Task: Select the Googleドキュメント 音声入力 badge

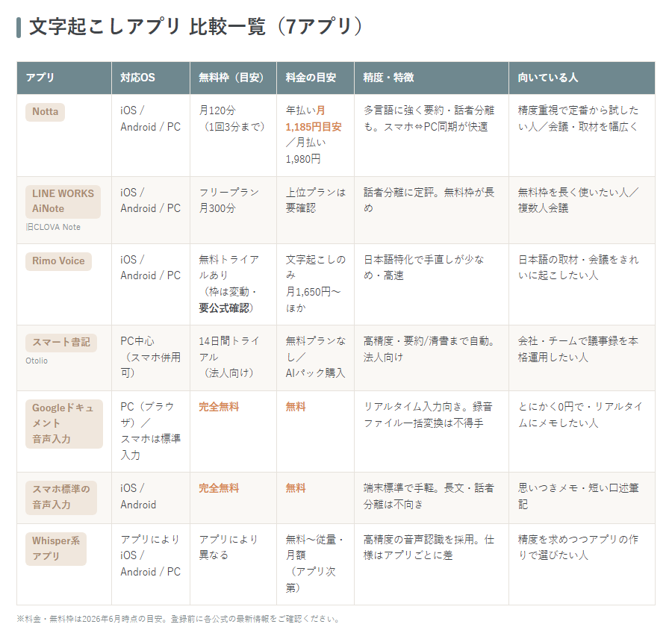Action: click(64, 424)
